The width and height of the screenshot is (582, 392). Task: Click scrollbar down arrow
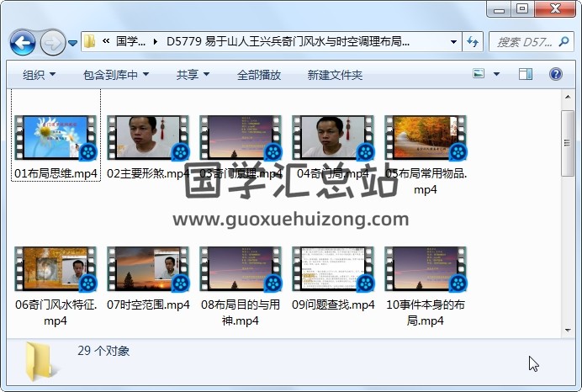click(x=568, y=330)
